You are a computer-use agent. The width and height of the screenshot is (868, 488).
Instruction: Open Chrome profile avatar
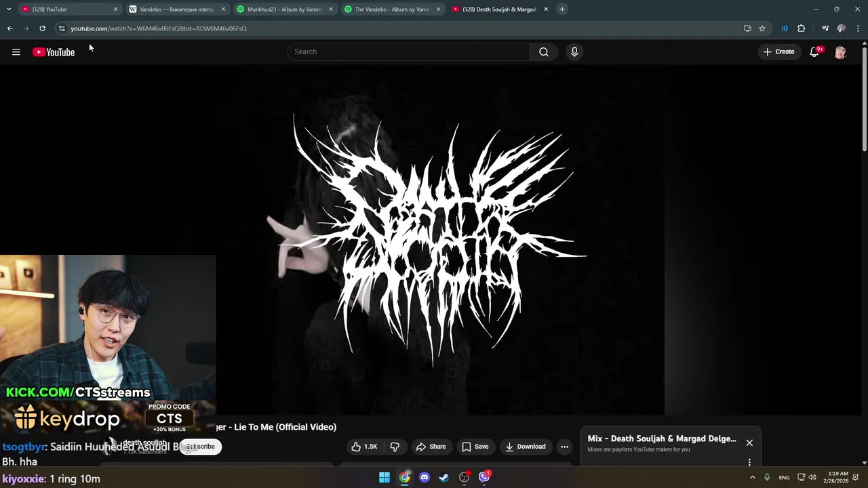[842, 28]
